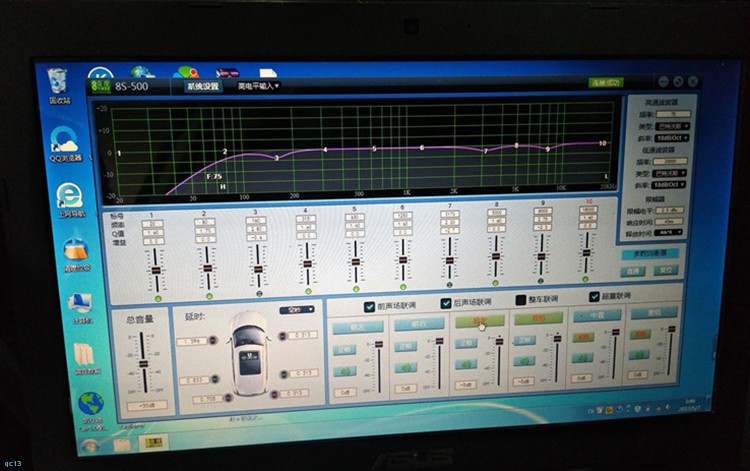Image resolution: width=750 pixels, height=471 pixels.
Task: Select the middle-right speaker icon beside the car
Action: click(x=284, y=374)
